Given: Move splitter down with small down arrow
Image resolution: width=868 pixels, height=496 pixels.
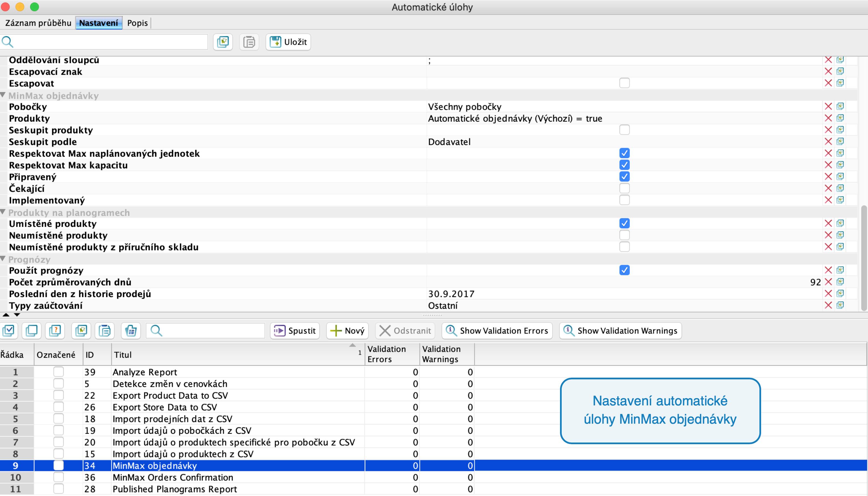Looking at the screenshot, I should point(17,315).
